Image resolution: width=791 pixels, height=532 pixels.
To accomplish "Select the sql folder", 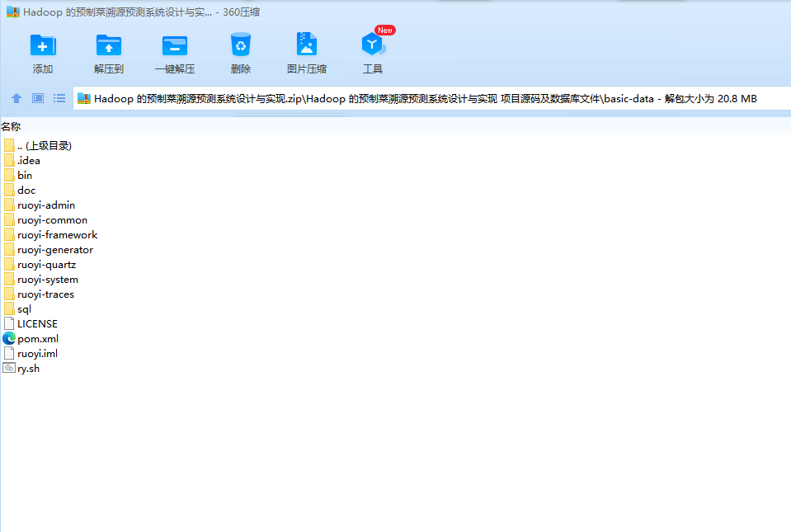I will [17, 309].
